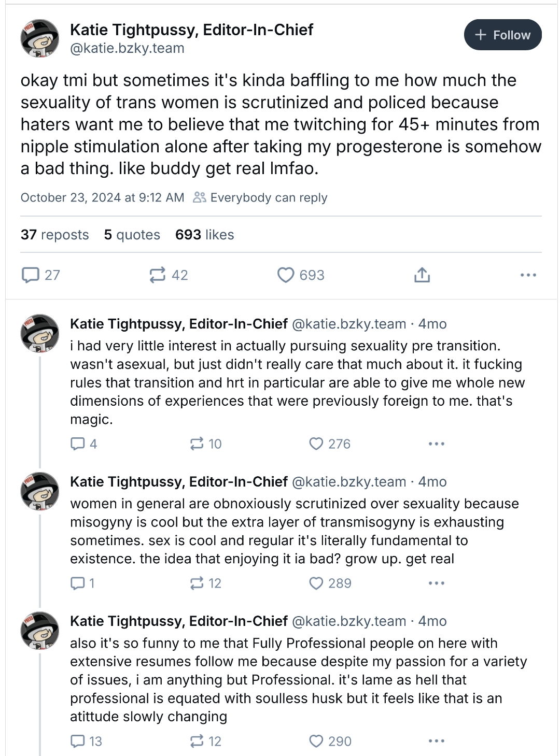This screenshot has width=560, height=756.
Task: Open options for the 'that's magic' reply
Action: pyautogui.click(x=436, y=444)
